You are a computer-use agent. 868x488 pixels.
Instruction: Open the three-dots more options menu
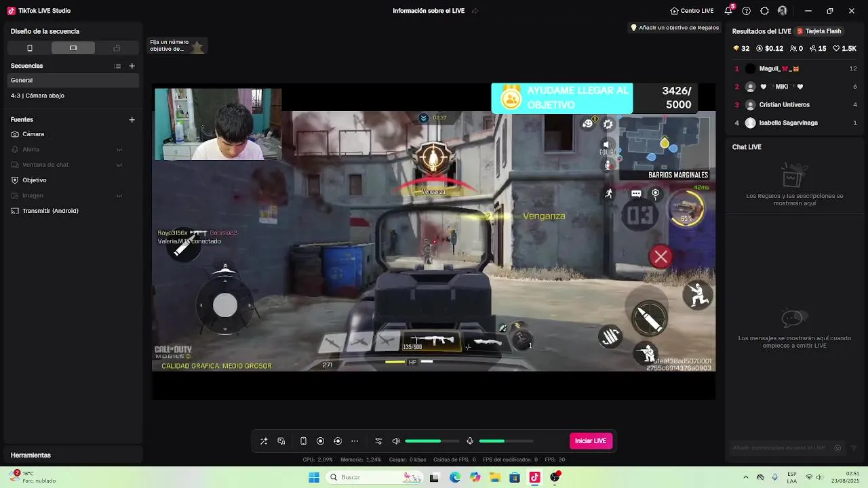click(355, 441)
